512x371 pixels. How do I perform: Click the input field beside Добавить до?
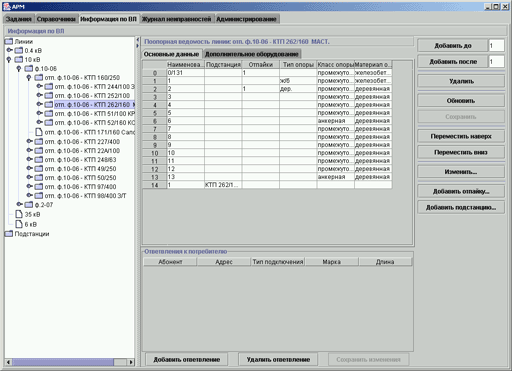[496, 46]
